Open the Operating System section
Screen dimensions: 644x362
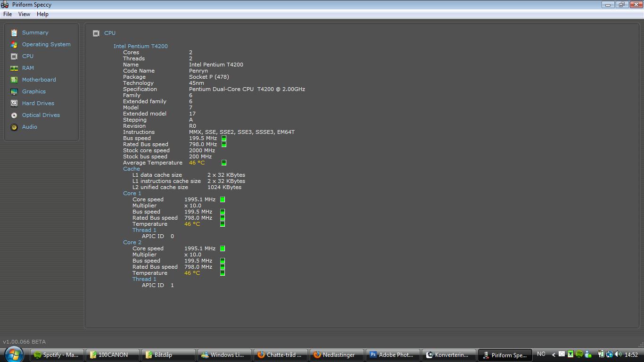46,44
